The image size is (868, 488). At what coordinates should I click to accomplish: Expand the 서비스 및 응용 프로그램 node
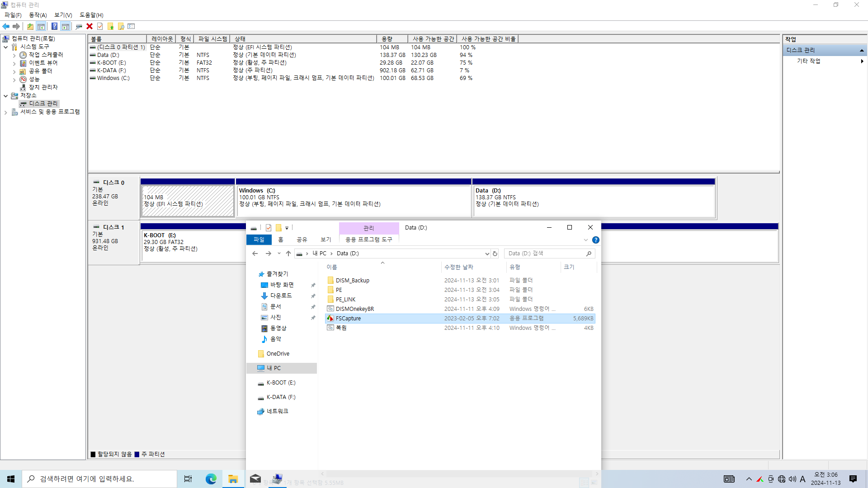tap(5, 112)
